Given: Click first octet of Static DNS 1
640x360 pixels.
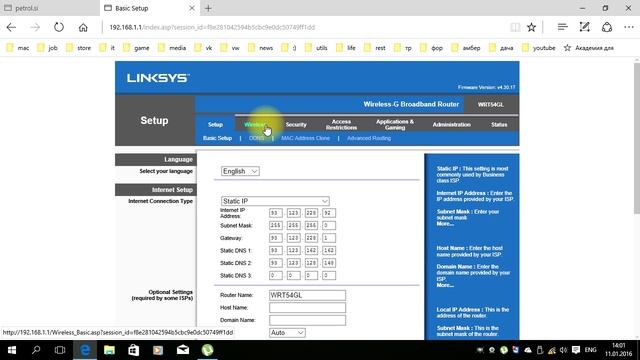Looking at the screenshot, I should [276, 250].
